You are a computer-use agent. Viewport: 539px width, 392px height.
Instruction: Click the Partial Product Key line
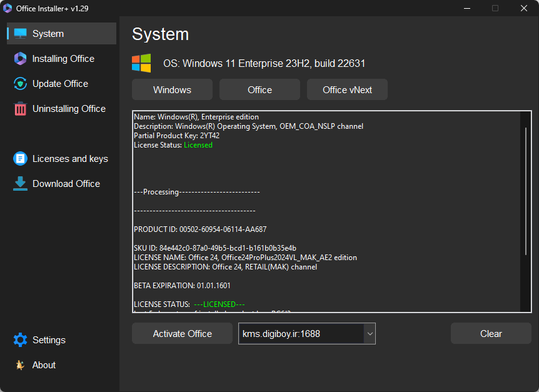click(176, 136)
